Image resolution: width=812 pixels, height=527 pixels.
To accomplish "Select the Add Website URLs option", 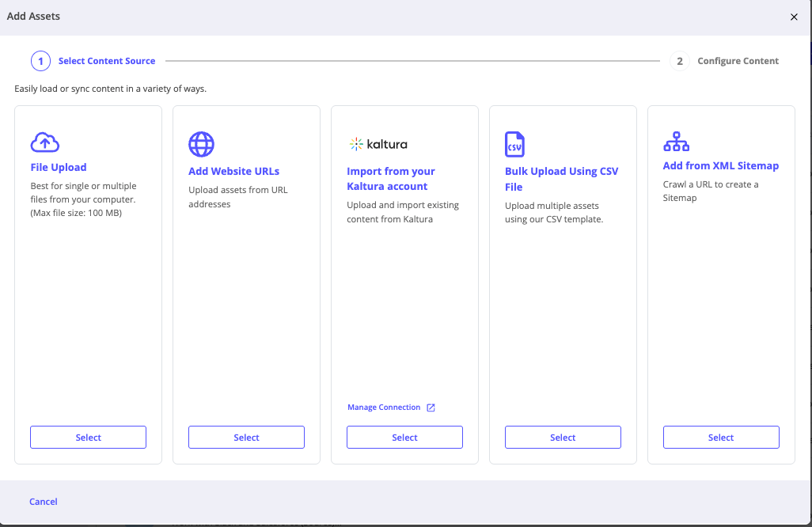I will tap(246, 438).
